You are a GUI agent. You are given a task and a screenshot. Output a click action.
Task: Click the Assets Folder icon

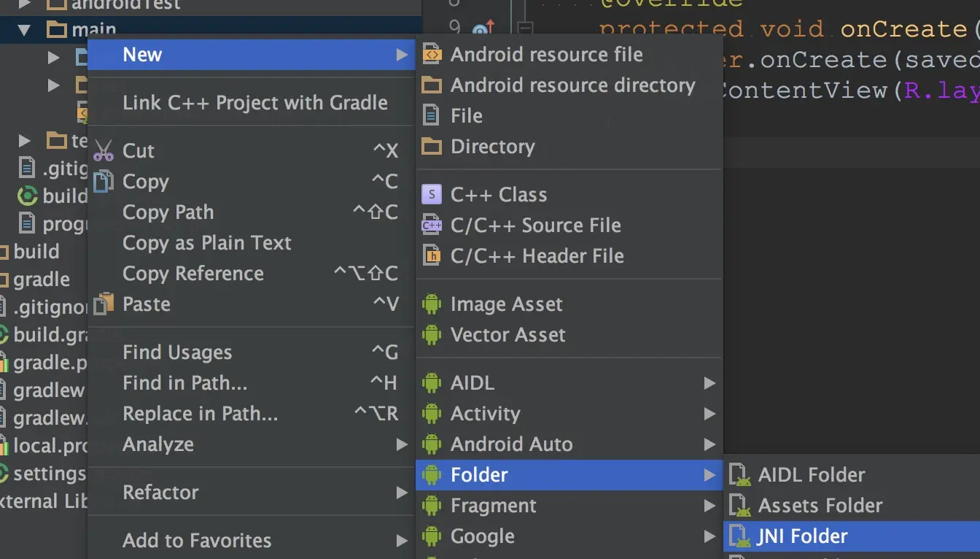click(x=740, y=506)
